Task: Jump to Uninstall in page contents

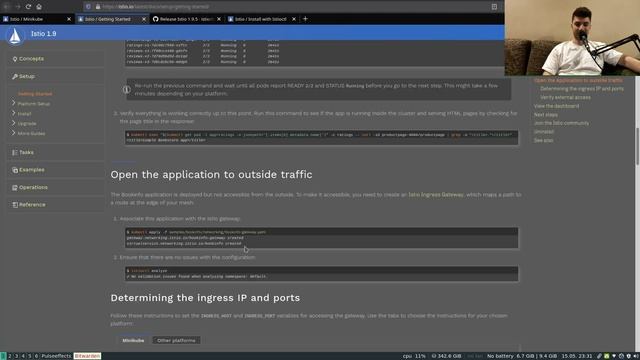Action: 544,131
